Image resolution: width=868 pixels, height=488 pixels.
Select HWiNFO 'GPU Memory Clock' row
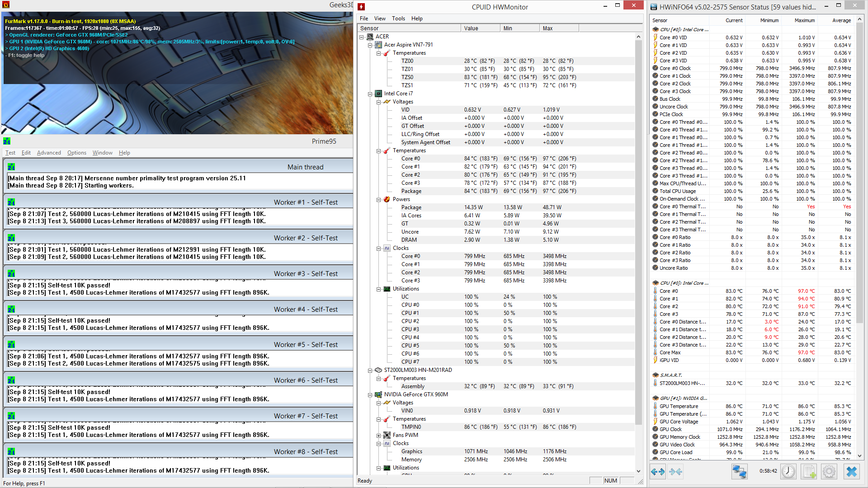click(752, 437)
